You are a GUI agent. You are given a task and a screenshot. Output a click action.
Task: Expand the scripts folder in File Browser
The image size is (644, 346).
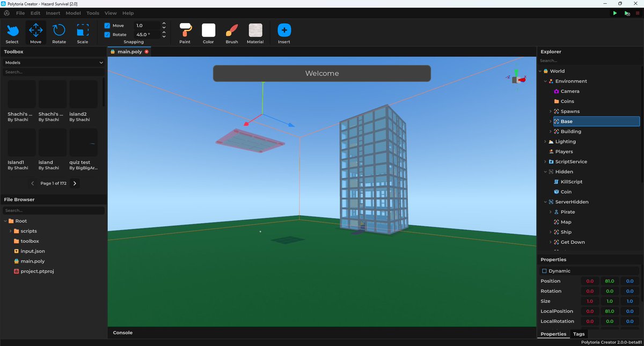coord(10,231)
